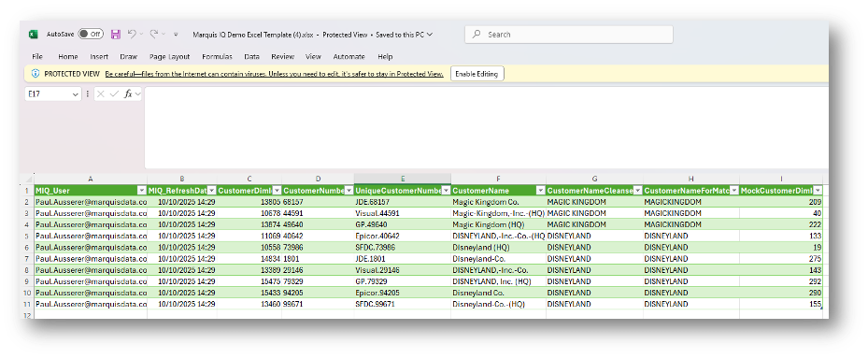Open the Data tab

tap(252, 56)
